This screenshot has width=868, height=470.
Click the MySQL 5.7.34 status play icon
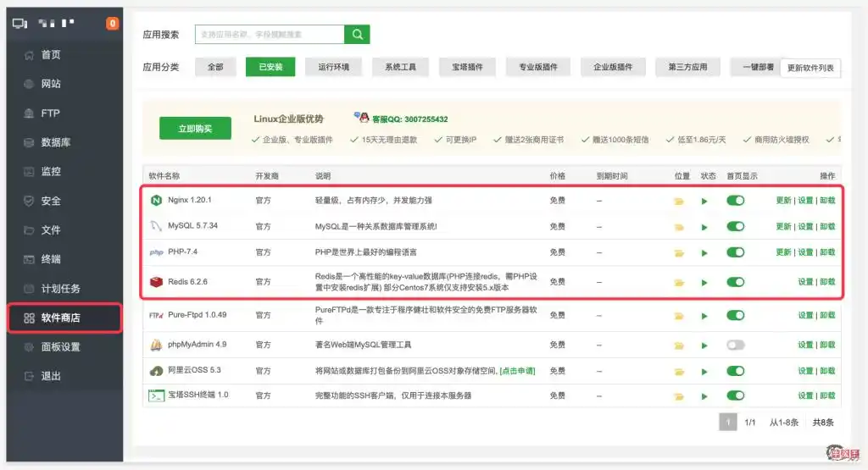click(x=704, y=227)
